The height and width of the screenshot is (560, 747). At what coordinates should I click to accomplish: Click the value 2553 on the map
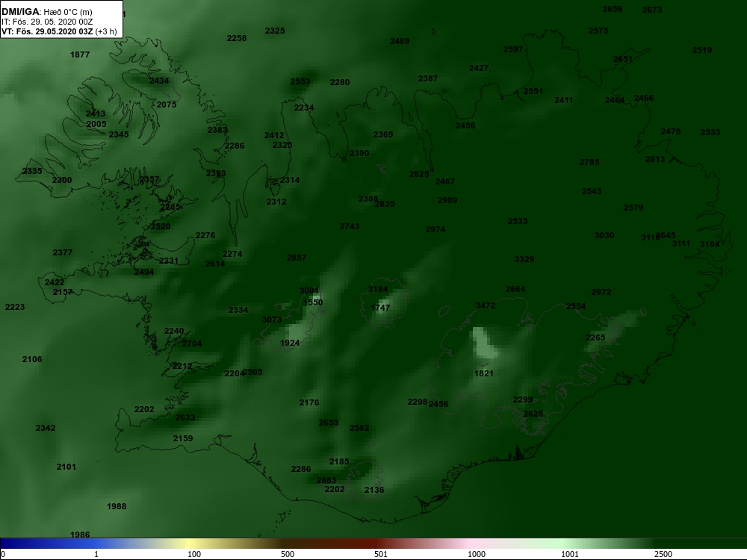[300, 82]
